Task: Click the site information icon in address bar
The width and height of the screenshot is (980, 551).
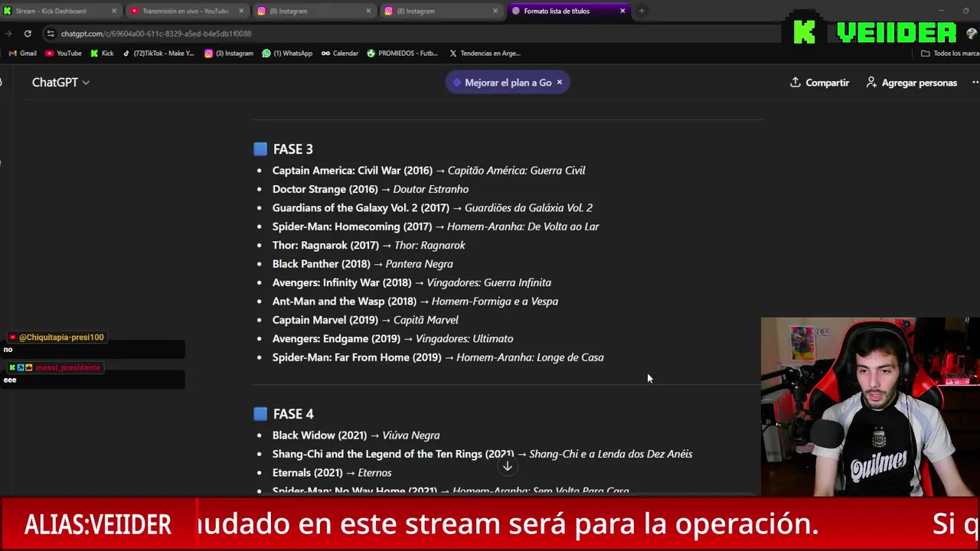Action: 51,34
